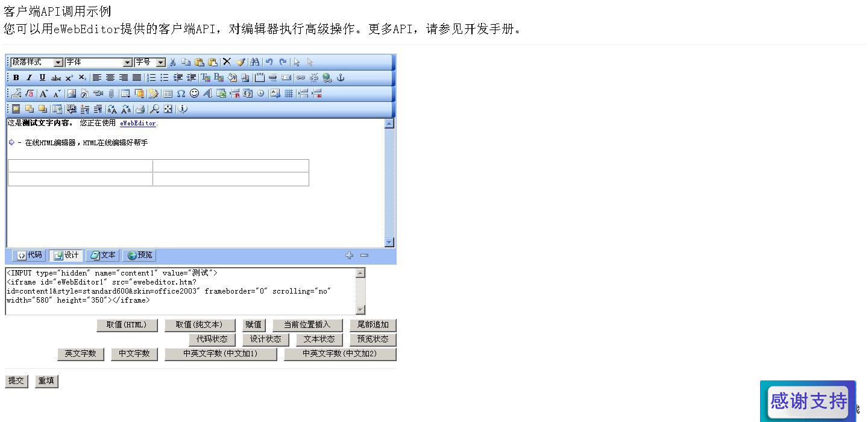Viewport: 868px width, 422px height.
Task: Apply strikethrough formatting
Action: 56,78
